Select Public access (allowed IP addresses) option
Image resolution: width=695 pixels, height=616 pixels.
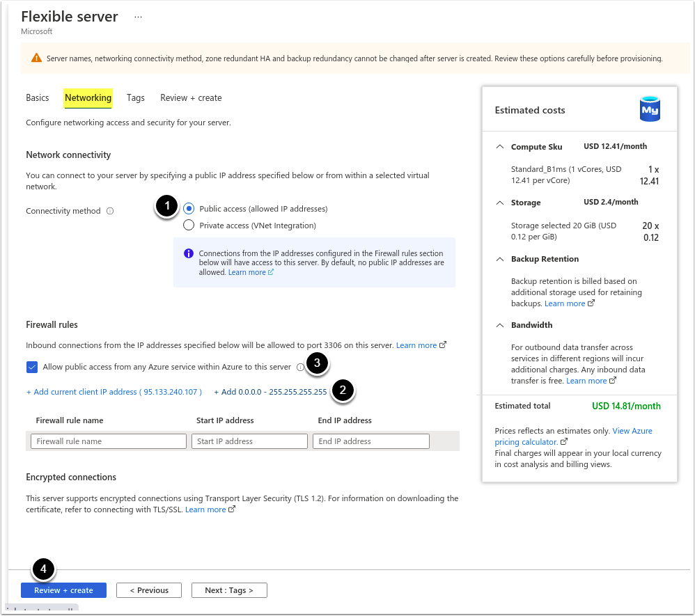click(189, 208)
